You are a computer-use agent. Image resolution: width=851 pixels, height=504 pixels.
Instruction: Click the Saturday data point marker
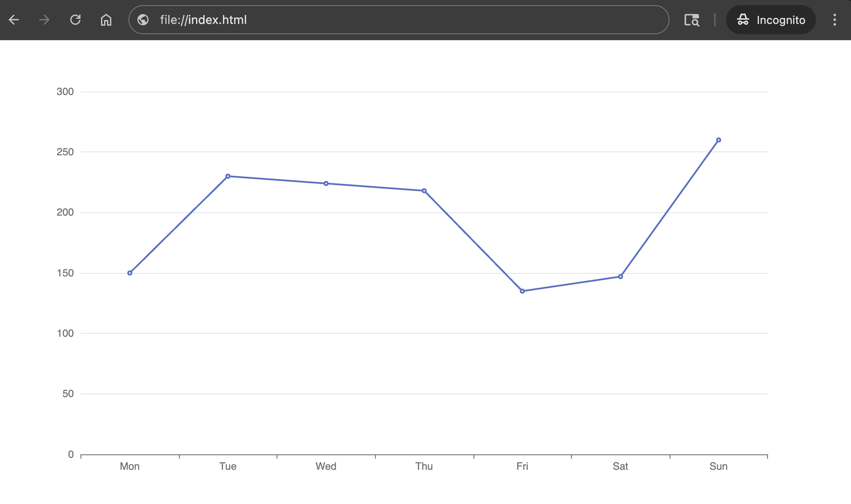click(620, 276)
